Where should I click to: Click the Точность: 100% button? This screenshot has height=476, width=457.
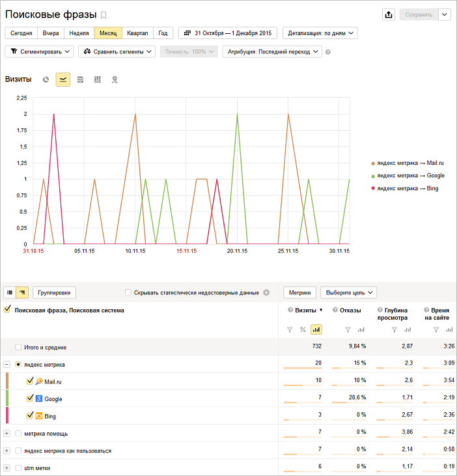(189, 51)
